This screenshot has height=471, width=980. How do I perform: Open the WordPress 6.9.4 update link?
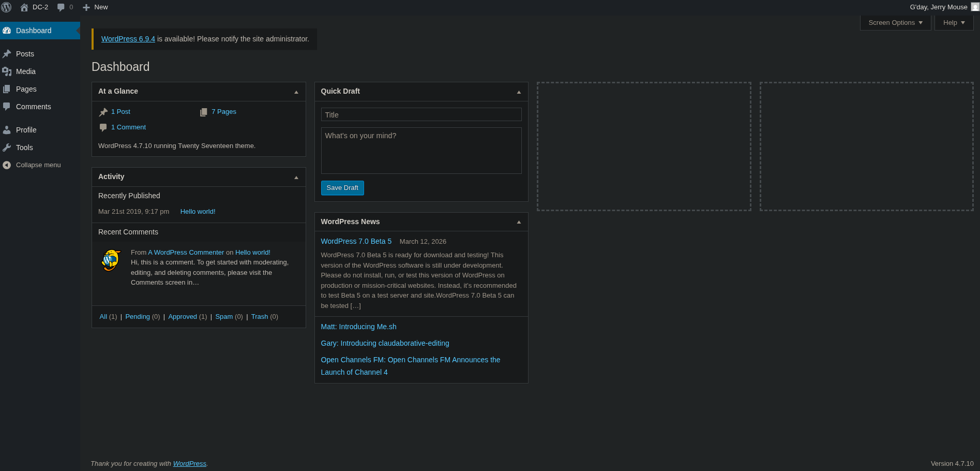point(128,39)
